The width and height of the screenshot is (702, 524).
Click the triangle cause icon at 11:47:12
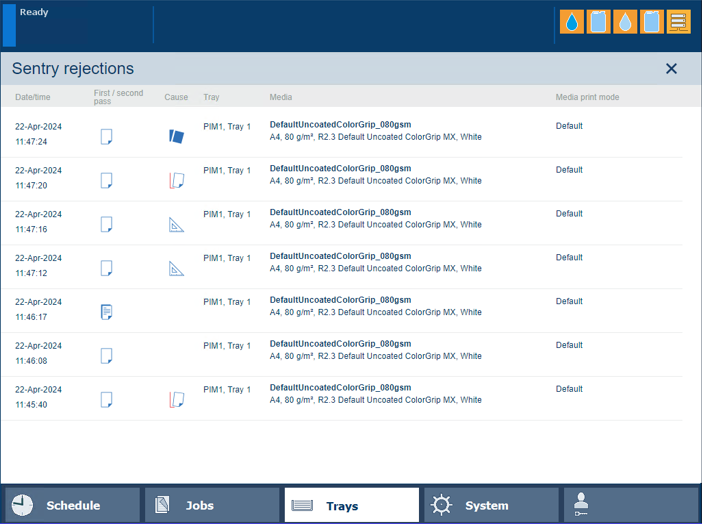(176, 268)
